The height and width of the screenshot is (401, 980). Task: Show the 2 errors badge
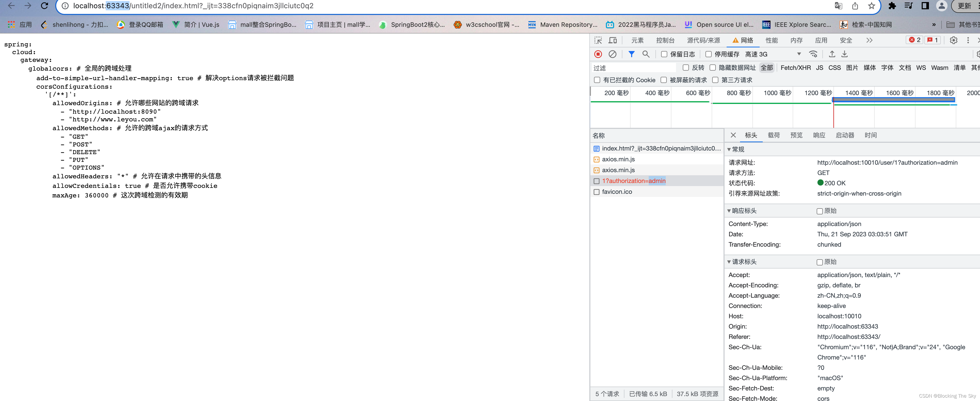pyautogui.click(x=914, y=40)
